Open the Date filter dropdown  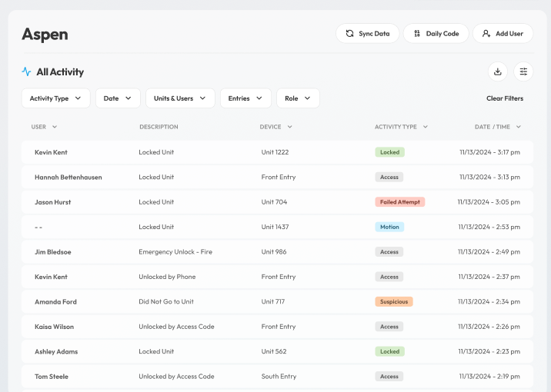click(118, 98)
